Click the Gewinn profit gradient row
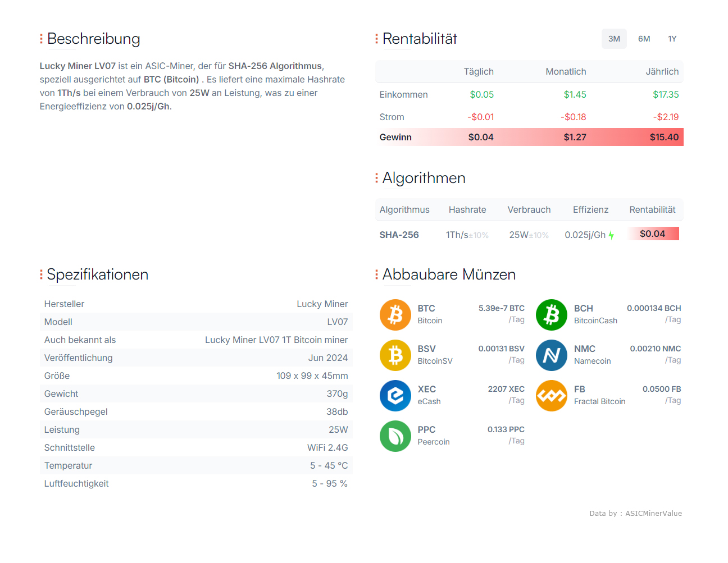728x563 pixels. coord(529,137)
